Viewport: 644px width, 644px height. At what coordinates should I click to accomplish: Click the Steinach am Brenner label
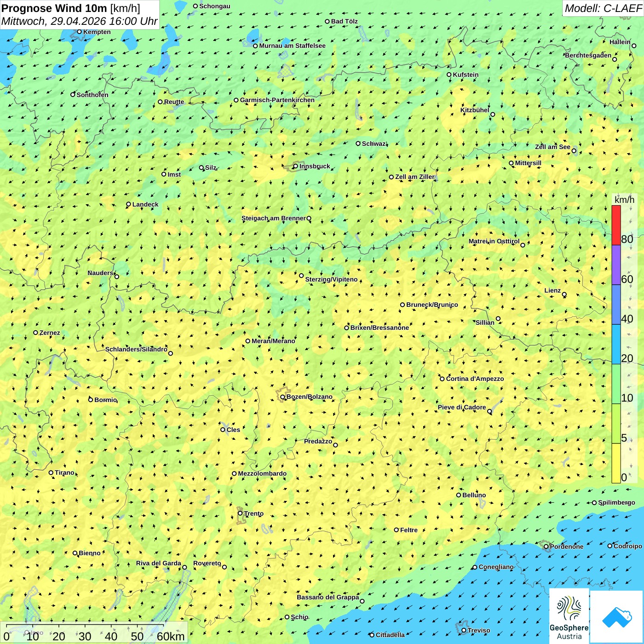tap(274, 218)
